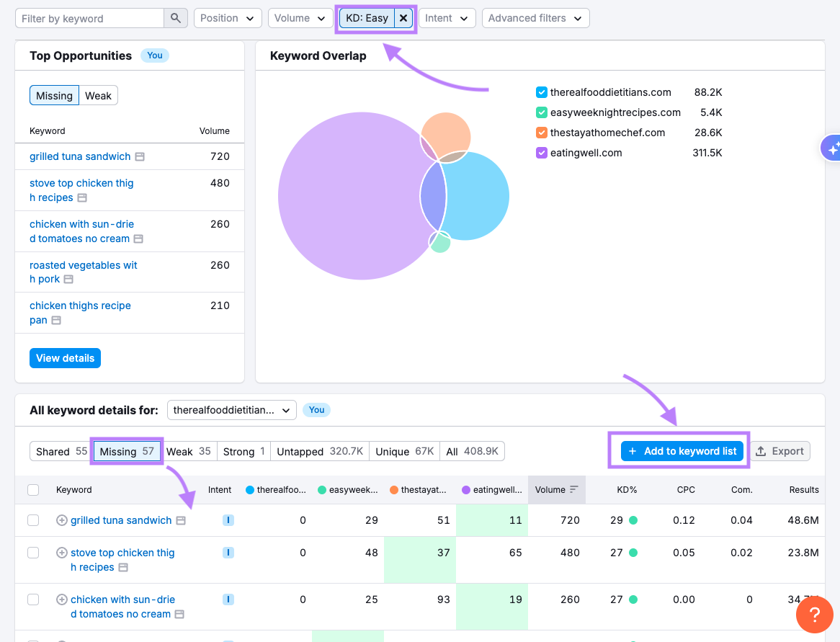Switch to the Weak tab in Top Opportunities
Screen dimensions: 840x642
(x=98, y=94)
